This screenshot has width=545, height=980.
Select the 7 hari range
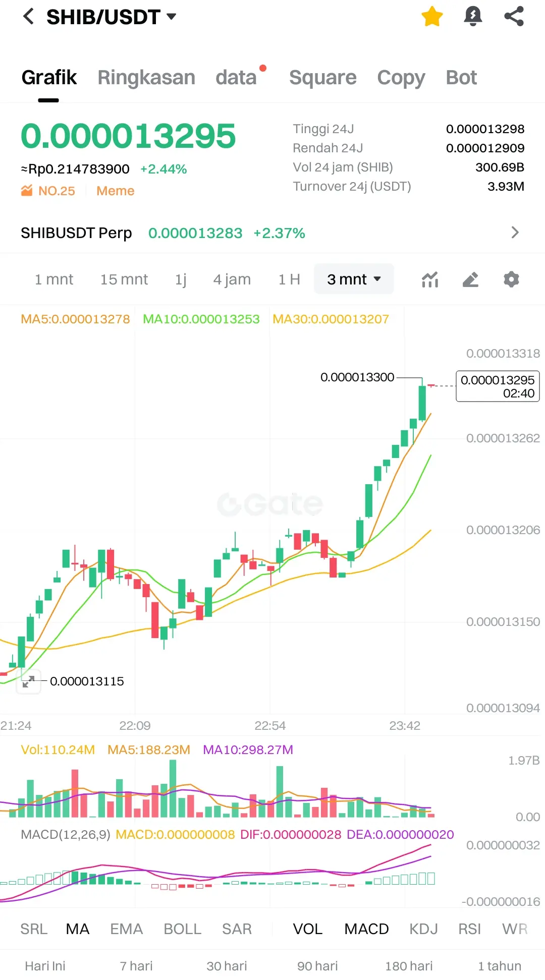(136, 966)
